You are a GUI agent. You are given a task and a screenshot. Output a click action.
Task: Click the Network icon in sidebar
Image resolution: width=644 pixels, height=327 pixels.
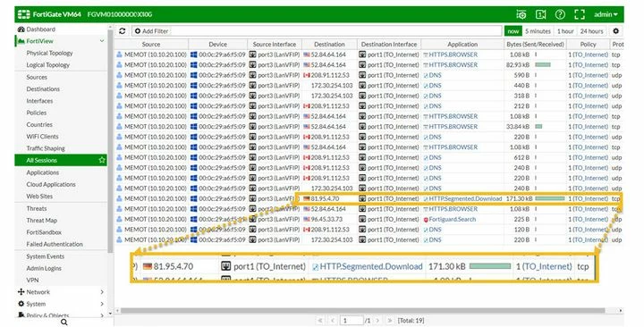[x=21, y=292]
